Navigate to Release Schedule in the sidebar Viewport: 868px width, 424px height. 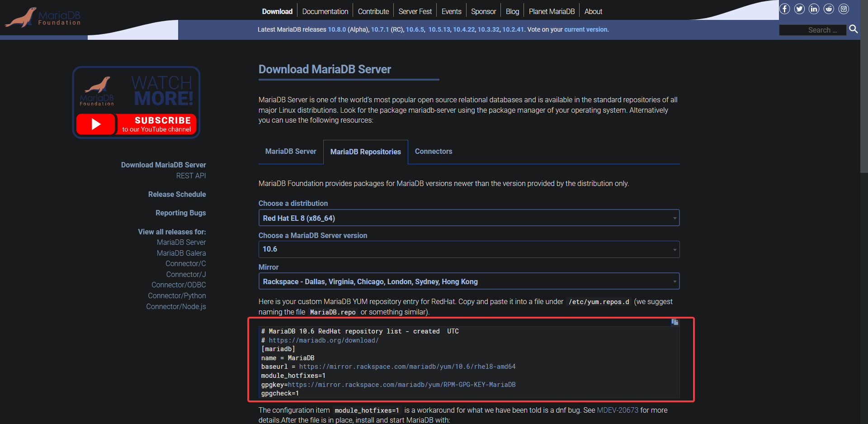click(x=177, y=194)
